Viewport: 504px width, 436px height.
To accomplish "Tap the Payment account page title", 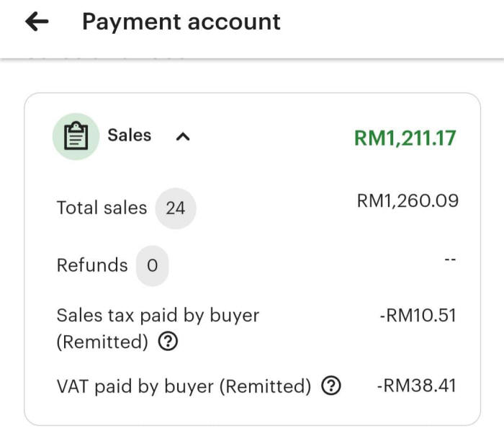I will (181, 22).
